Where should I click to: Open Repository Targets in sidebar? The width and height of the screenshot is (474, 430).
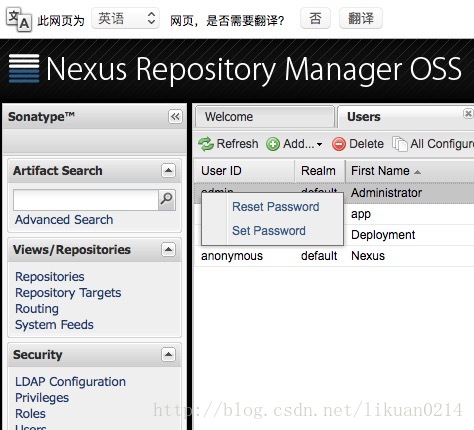(68, 293)
